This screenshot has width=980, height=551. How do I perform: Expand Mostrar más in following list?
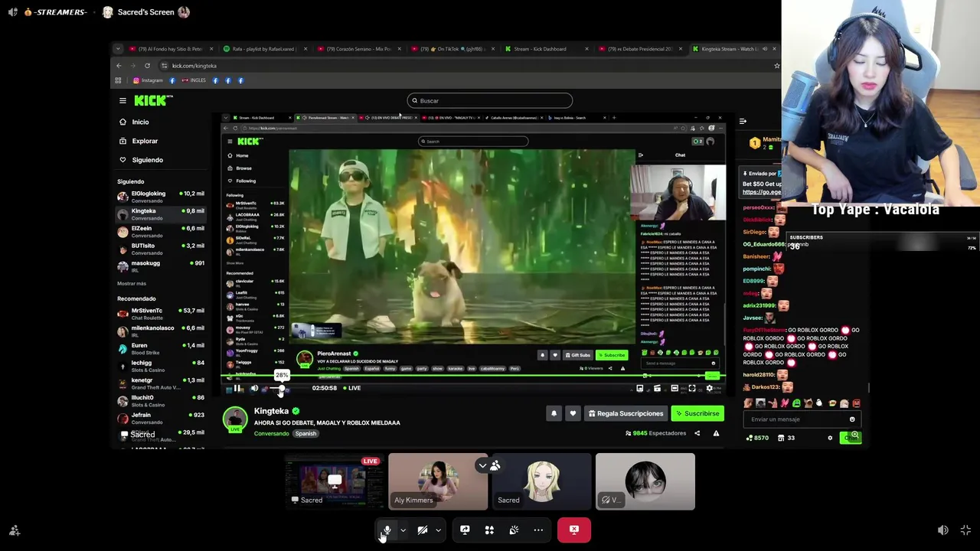point(132,283)
